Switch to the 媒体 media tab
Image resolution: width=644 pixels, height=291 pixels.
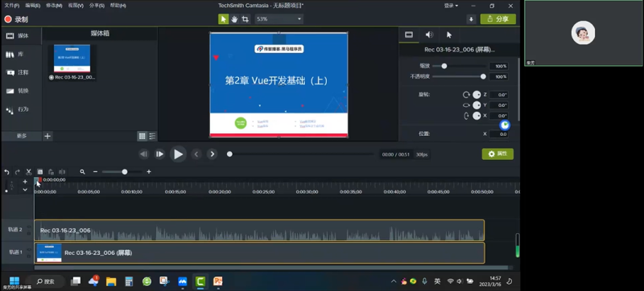click(x=21, y=36)
